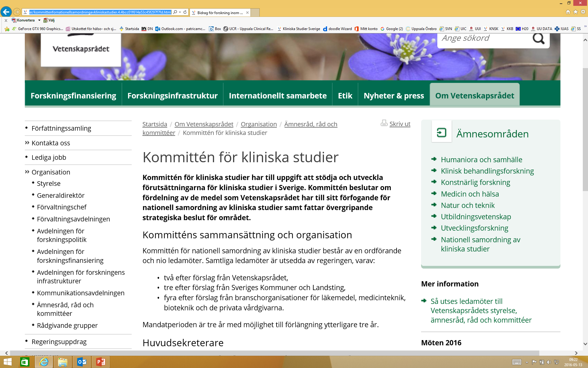Viewport: 588px width, 368px height.
Task: Refresh the page with the reload icon
Action: tap(185, 12)
